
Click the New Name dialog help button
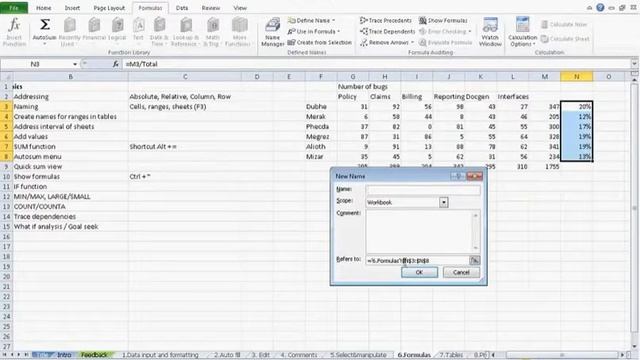click(x=458, y=176)
